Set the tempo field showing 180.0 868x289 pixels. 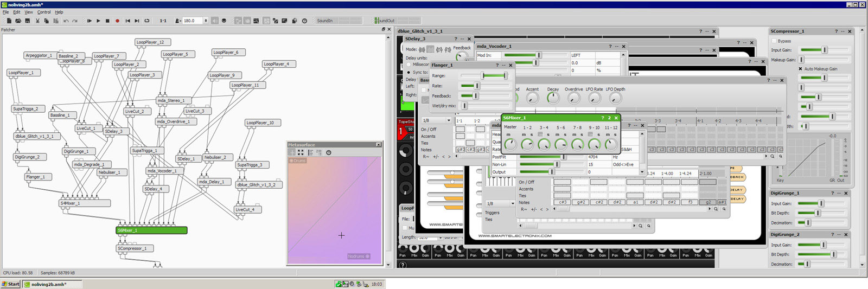(x=193, y=21)
